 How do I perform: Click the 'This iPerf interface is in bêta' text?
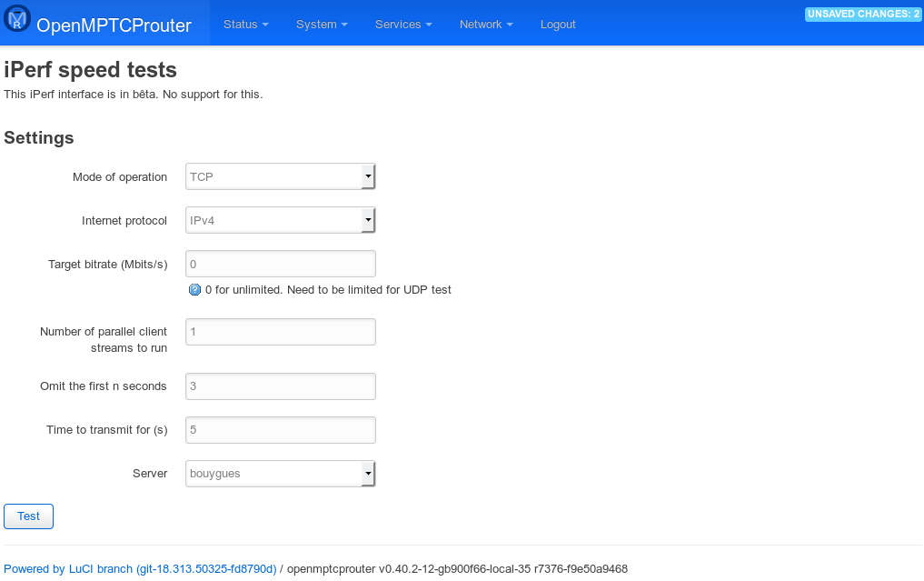click(x=134, y=95)
